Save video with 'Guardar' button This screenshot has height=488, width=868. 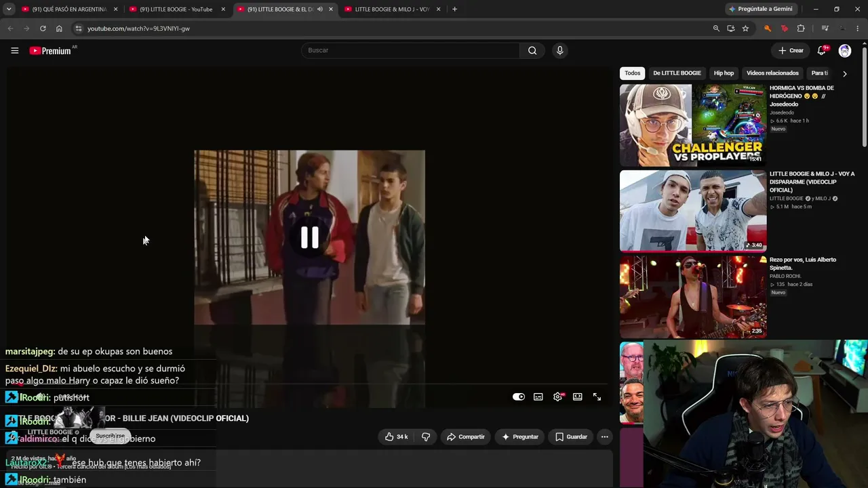572,437
